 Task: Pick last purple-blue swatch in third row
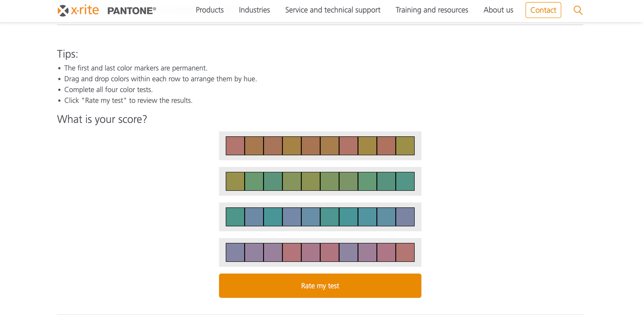coord(405,217)
